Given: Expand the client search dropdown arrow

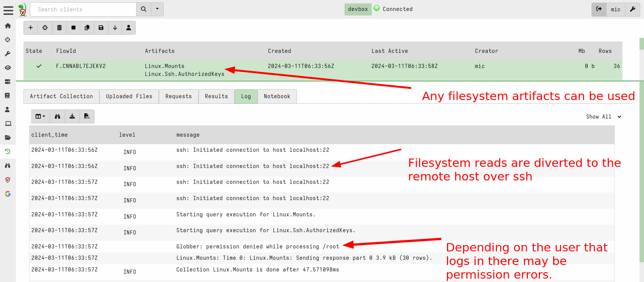Looking at the screenshot, I should (x=157, y=9).
